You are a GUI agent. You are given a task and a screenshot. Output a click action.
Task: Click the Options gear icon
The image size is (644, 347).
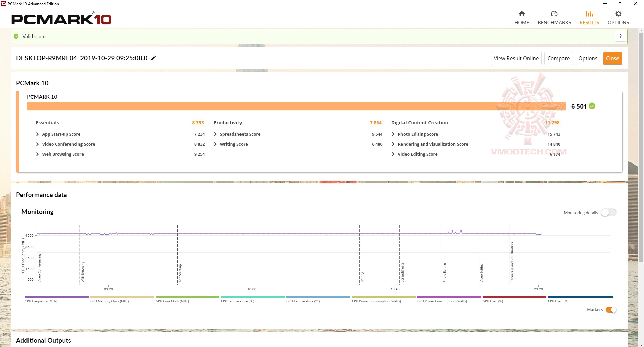(x=618, y=14)
